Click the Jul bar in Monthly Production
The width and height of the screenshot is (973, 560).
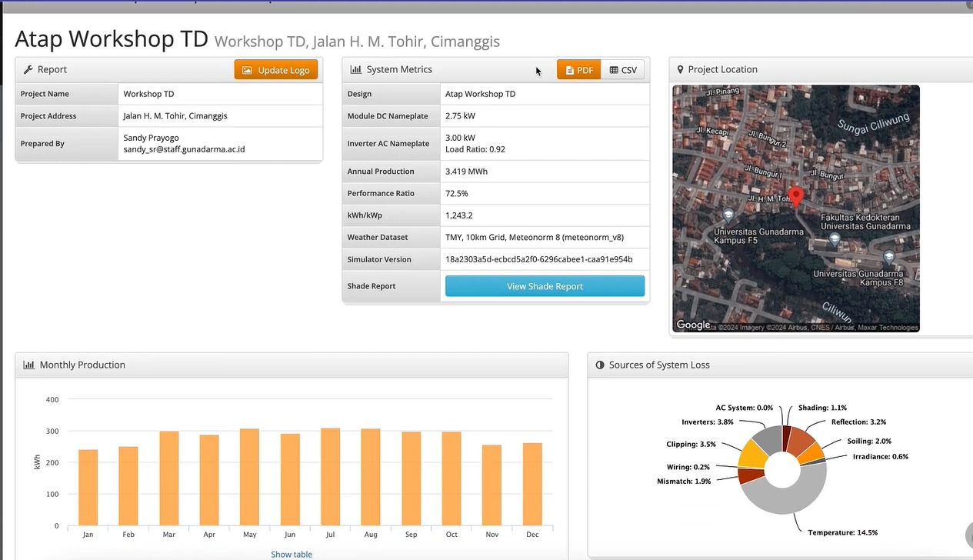[330, 477]
